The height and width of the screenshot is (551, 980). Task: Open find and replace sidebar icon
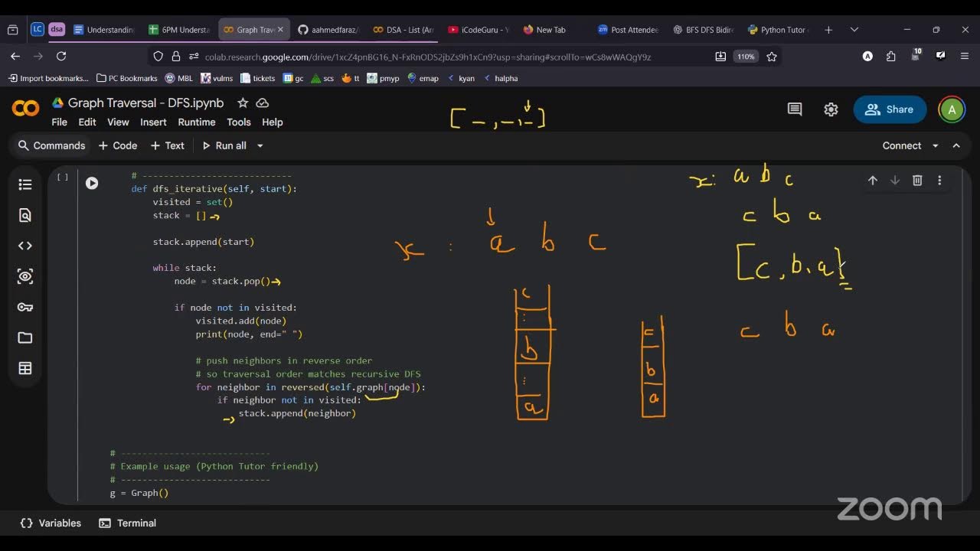(25, 215)
